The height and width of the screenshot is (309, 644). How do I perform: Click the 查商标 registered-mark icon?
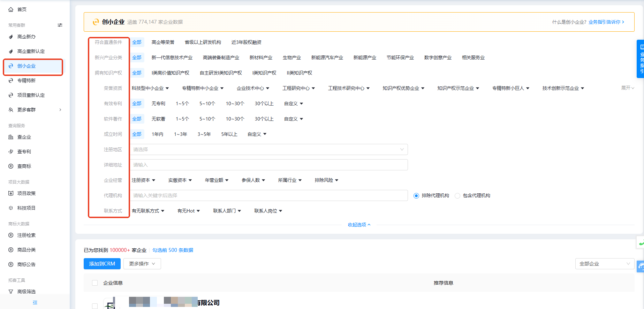[11, 166]
